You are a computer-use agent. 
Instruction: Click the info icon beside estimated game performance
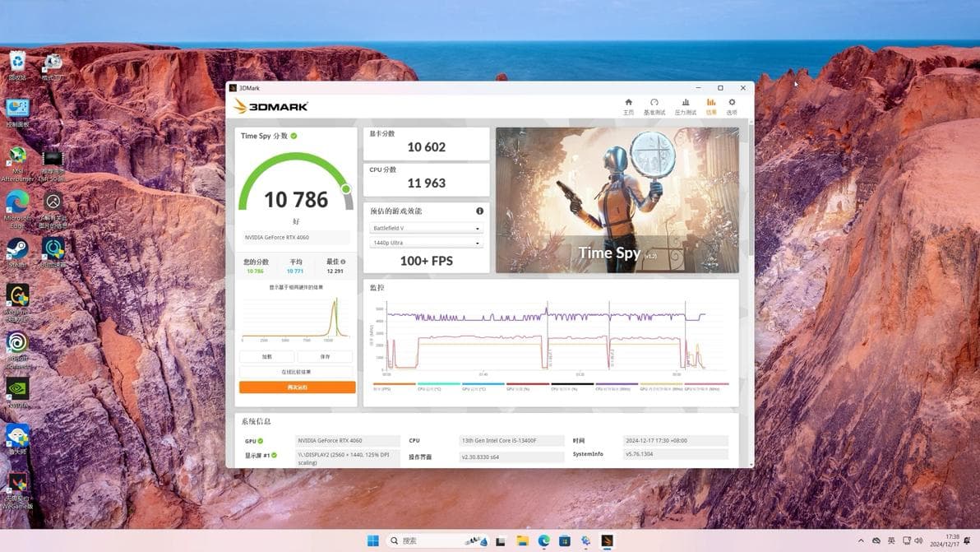(x=479, y=211)
